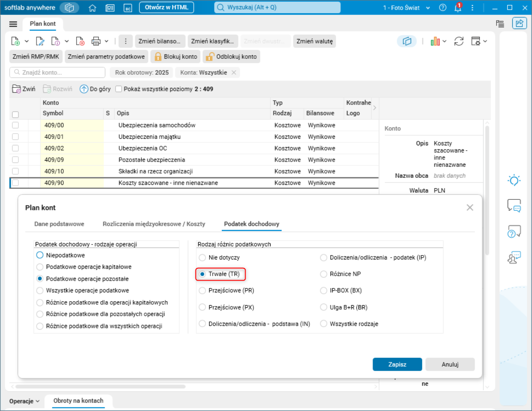This screenshot has height=411, width=532.
Task: Expand the add account dropdown arrow
Action: (26, 41)
